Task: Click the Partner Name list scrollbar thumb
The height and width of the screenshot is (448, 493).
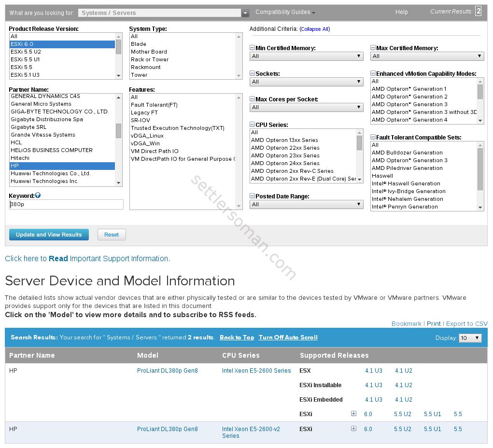Action: [x=118, y=131]
